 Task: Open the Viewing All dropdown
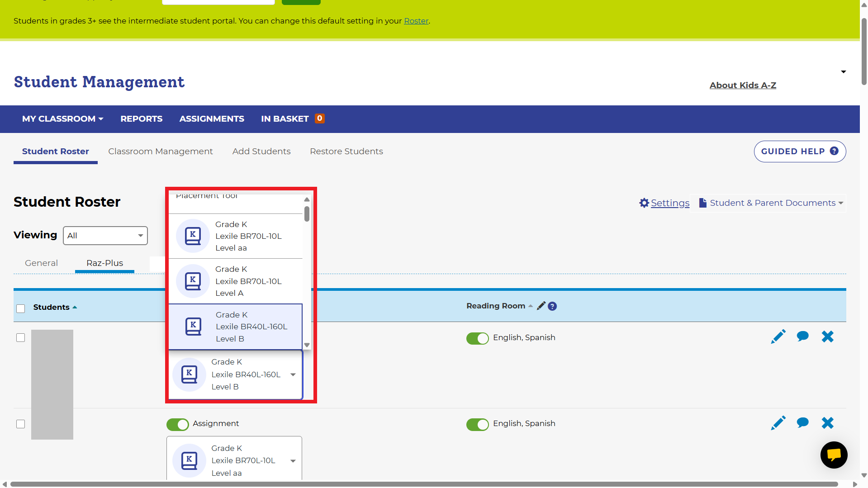105,236
